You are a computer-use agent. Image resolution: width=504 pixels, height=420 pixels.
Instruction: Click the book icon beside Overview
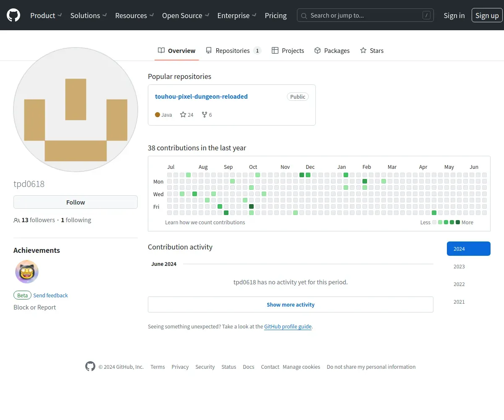point(161,50)
